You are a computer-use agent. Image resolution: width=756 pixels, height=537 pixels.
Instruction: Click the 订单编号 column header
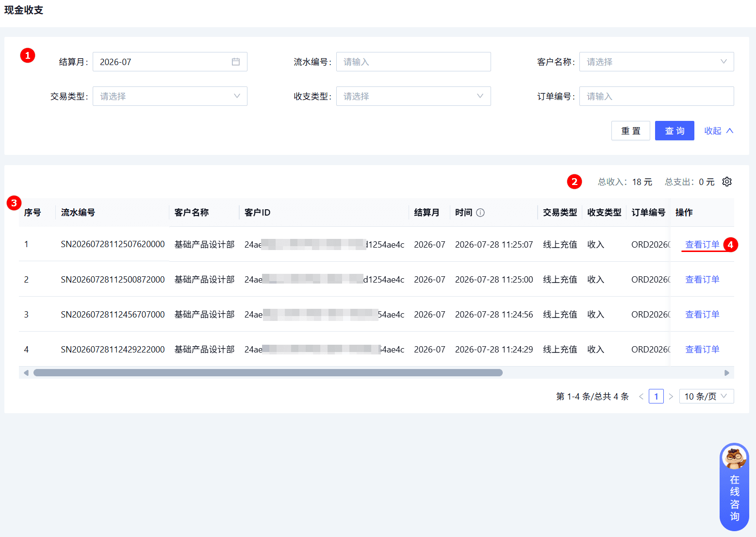[x=648, y=212]
